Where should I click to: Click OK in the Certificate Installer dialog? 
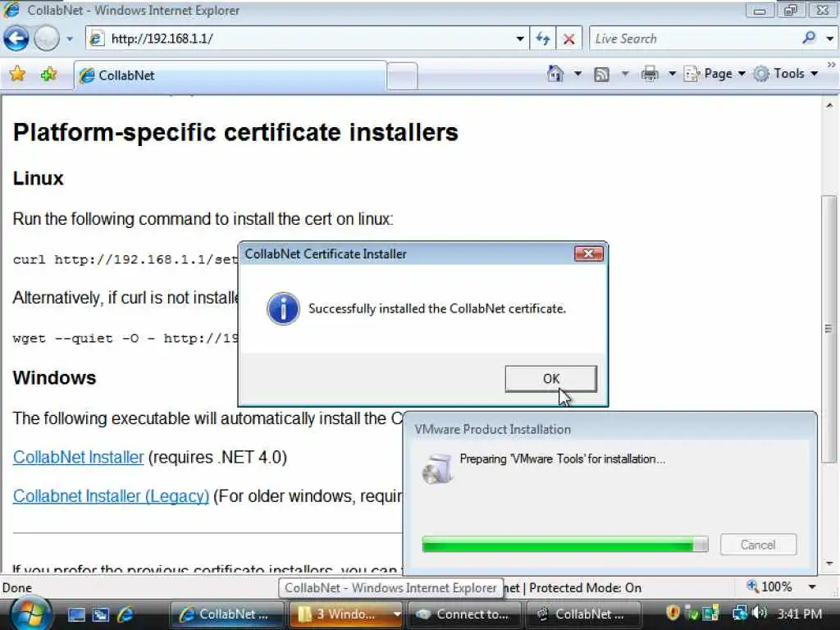click(x=550, y=379)
